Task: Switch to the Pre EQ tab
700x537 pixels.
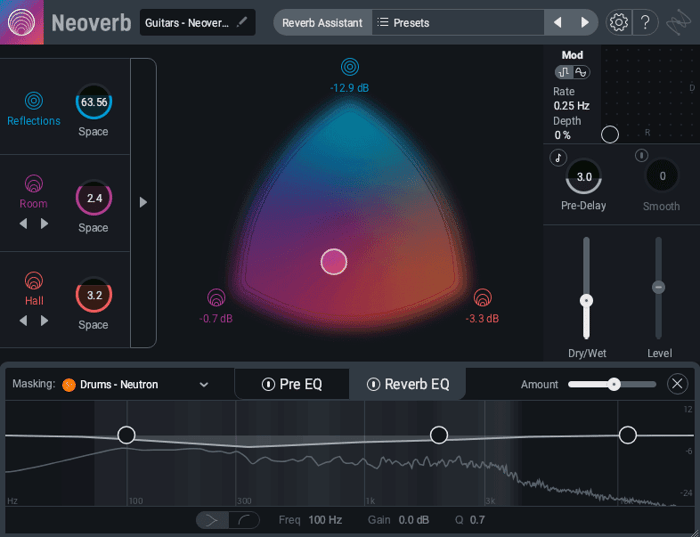Action: click(x=292, y=384)
